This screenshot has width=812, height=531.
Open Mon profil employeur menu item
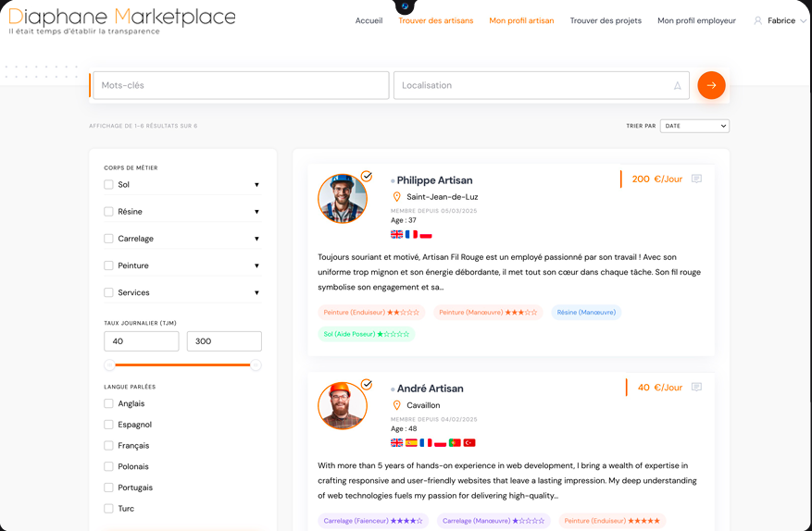(696, 20)
